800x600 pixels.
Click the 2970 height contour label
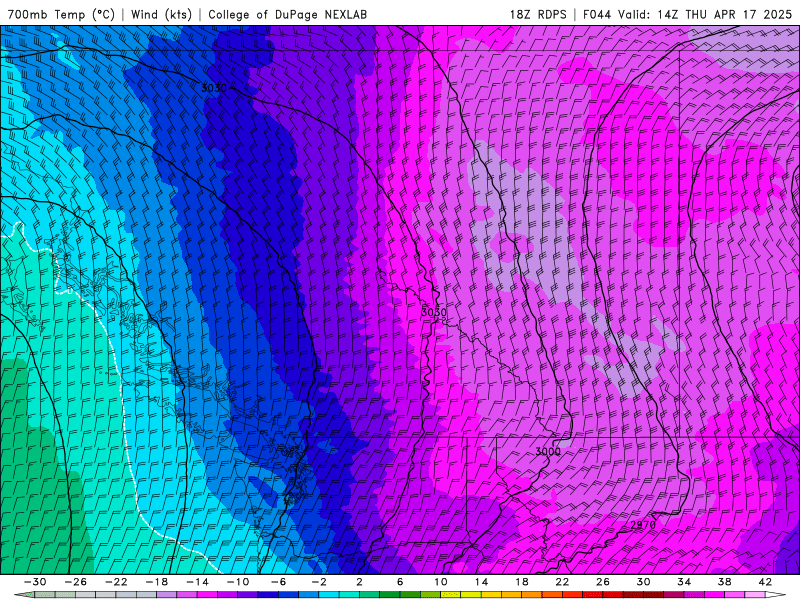[x=643, y=525]
